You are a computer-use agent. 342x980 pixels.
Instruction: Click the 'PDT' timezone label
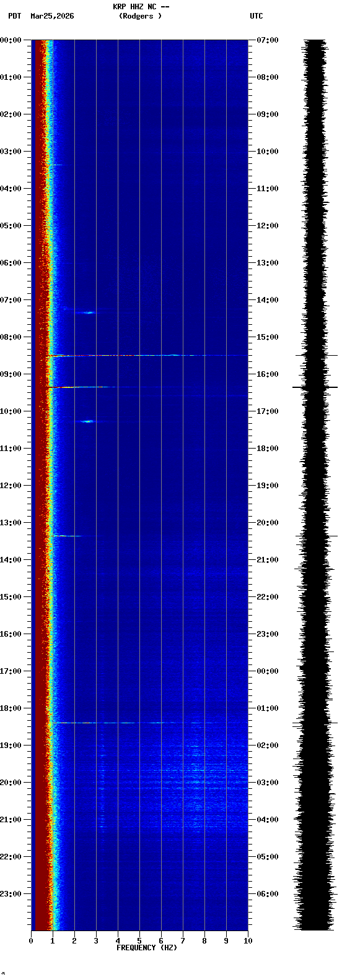(14, 16)
